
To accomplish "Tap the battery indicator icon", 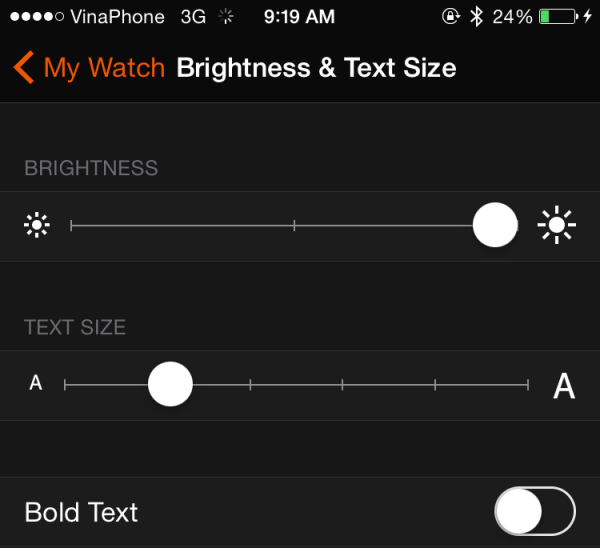I will pyautogui.click(x=558, y=17).
